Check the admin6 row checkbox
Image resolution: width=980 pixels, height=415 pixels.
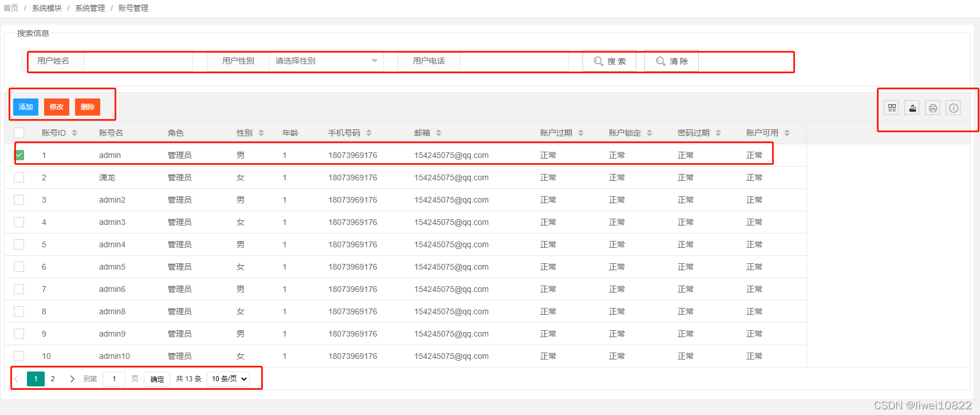click(19, 289)
